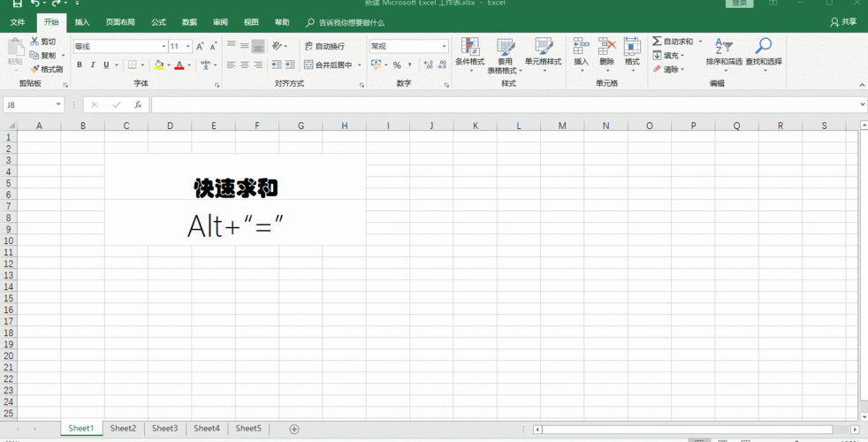The image size is (868, 442).
Task: Click the decrease decimal places icon
Action: tap(442, 65)
